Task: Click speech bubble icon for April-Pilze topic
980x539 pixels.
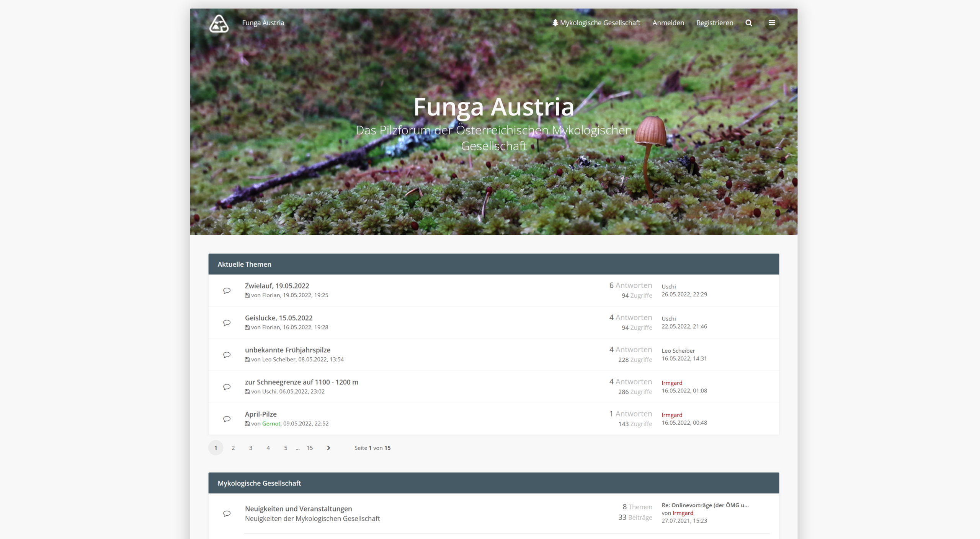Action: pyautogui.click(x=227, y=419)
